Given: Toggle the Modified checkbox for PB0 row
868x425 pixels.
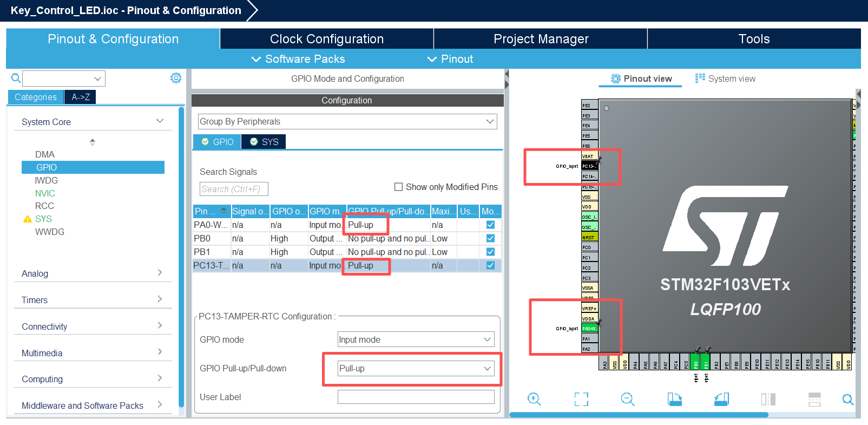Looking at the screenshot, I should click(x=490, y=238).
